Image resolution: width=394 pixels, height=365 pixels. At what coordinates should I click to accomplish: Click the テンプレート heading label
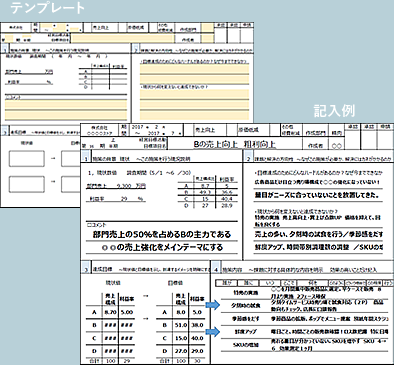[48, 8]
